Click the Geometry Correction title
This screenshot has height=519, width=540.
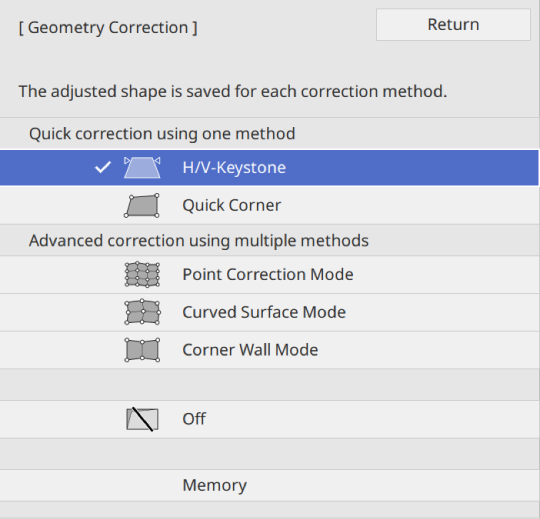click(x=108, y=28)
